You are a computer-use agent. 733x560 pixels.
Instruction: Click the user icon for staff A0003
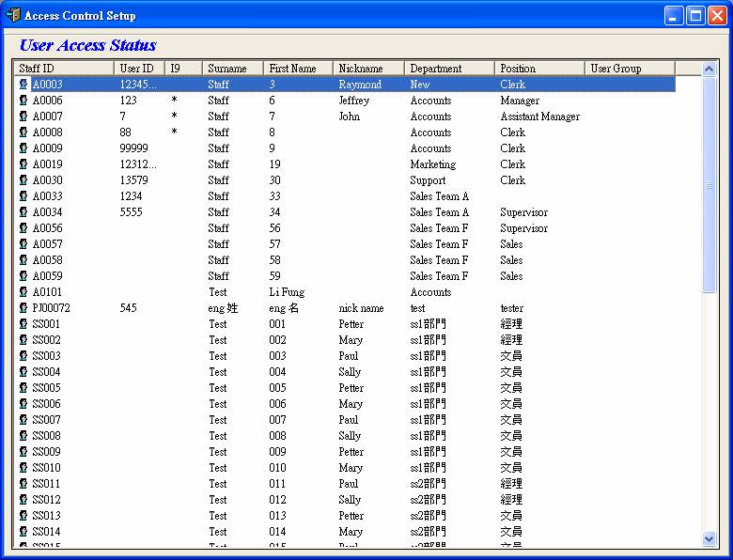(23, 85)
